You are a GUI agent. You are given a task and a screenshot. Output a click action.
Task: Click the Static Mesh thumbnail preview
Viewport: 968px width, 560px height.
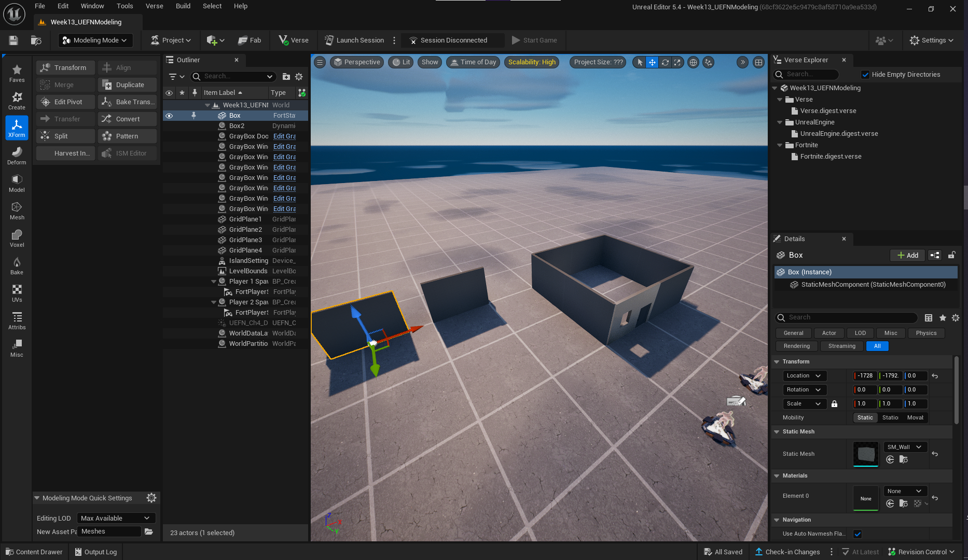866,454
